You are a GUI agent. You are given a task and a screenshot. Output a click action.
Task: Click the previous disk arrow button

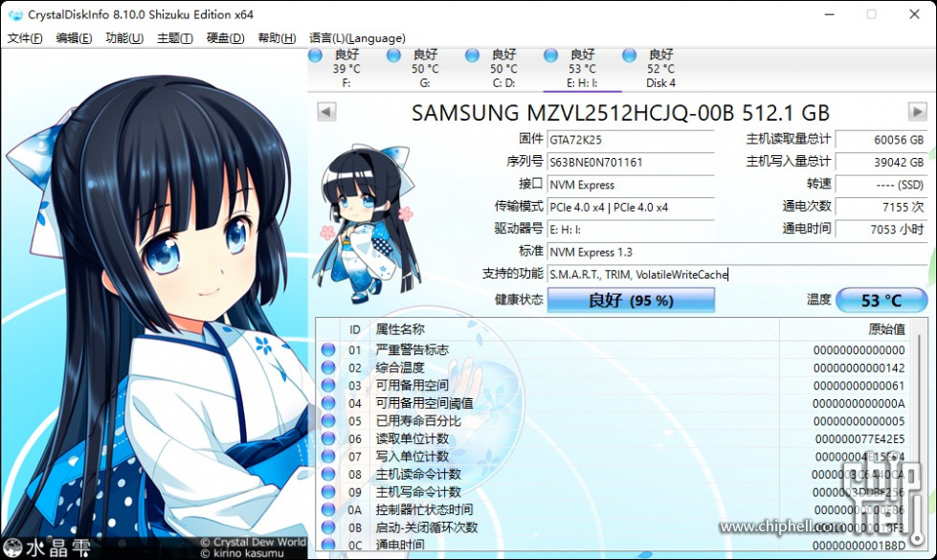tap(326, 112)
